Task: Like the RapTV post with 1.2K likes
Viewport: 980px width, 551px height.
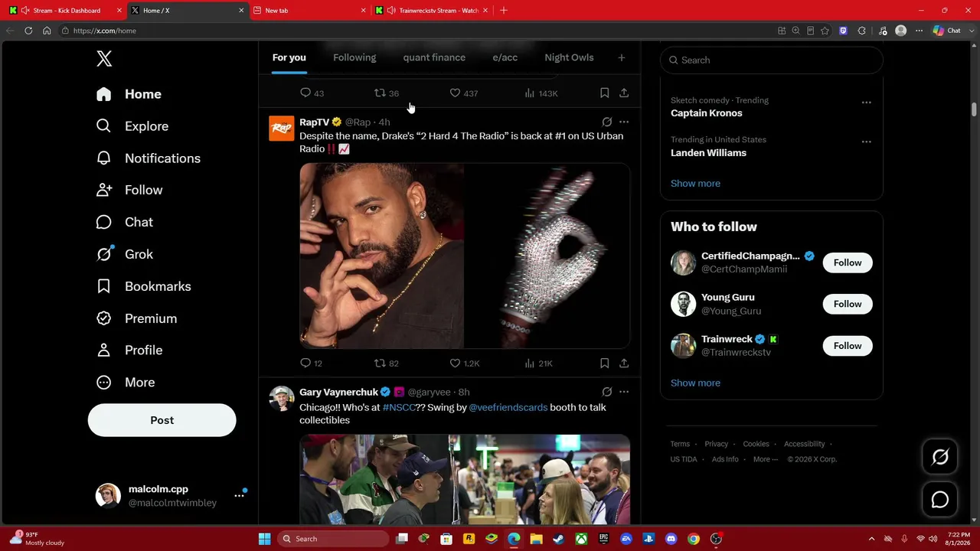Action: coord(464,364)
